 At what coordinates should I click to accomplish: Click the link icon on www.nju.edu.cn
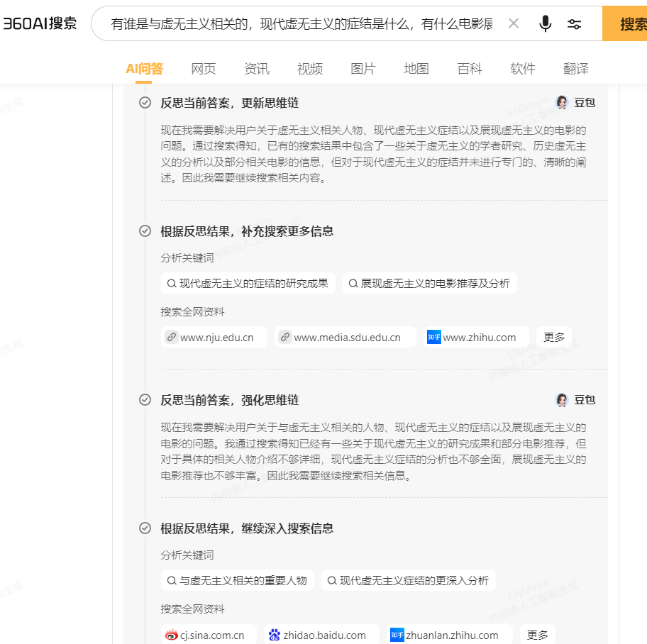pos(170,337)
